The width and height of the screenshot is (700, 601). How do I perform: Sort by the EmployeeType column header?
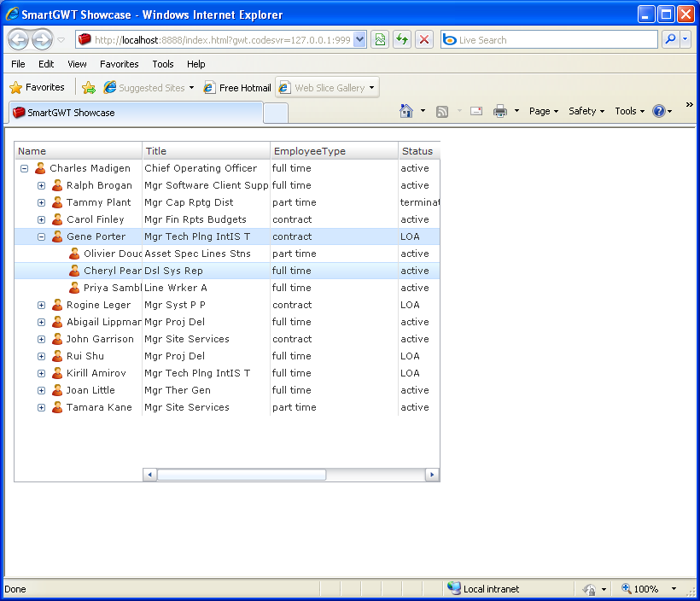[x=334, y=151]
